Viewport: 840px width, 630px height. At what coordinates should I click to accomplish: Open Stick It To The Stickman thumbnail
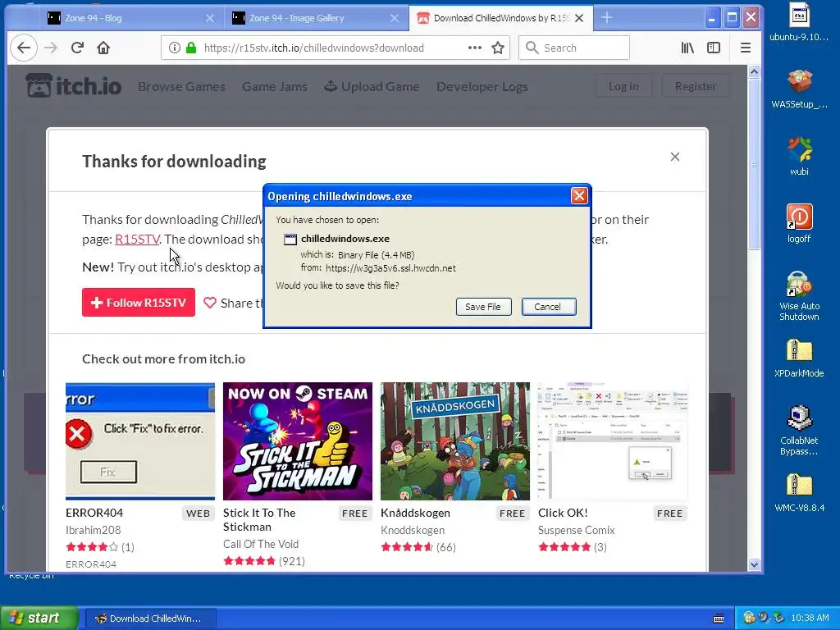(x=297, y=441)
